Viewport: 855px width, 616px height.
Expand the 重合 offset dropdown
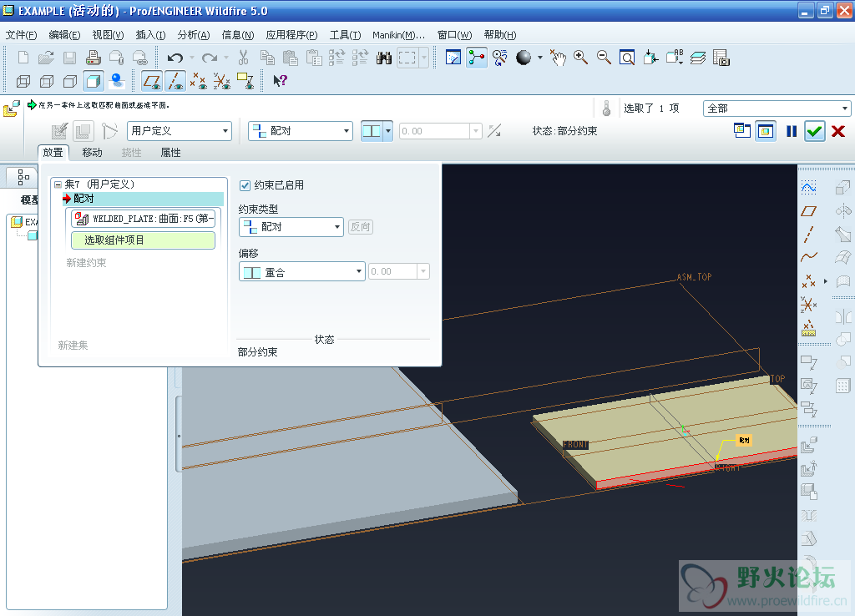point(359,271)
